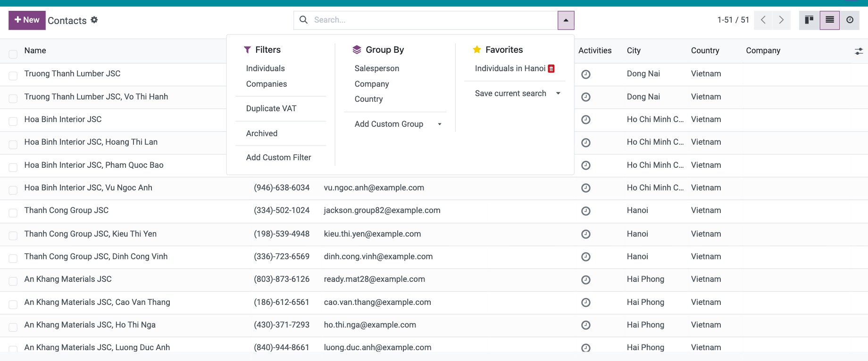Open the activity clock for Thanh Cong Group JSC
The image size is (868, 361).
(586, 211)
